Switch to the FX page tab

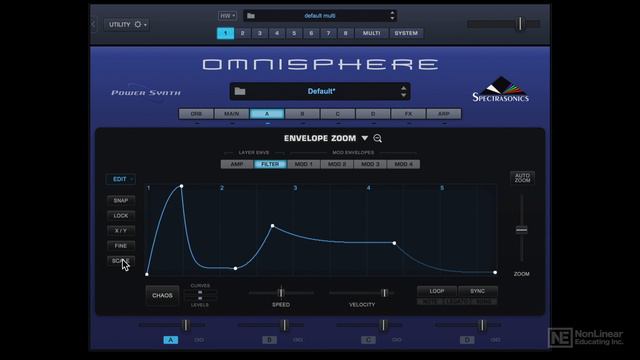(x=409, y=114)
